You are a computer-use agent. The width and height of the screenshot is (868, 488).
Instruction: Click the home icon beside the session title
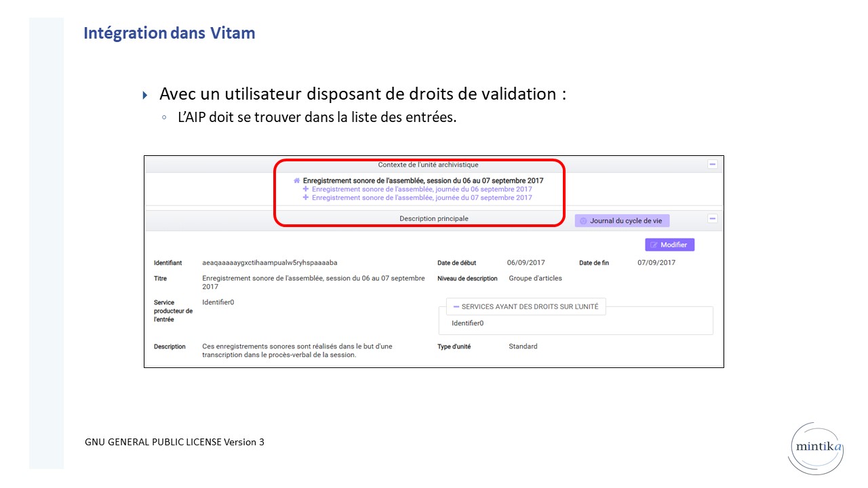coord(296,181)
